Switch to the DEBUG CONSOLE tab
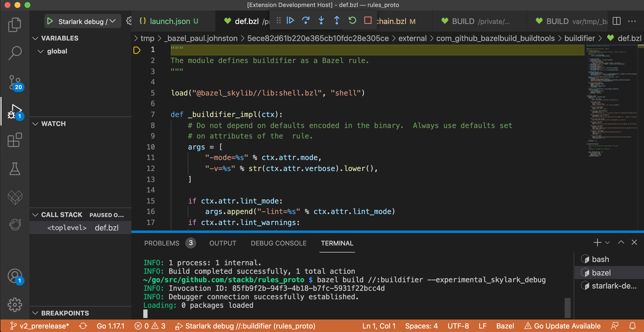The height and width of the screenshot is (332, 644). click(x=278, y=243)
